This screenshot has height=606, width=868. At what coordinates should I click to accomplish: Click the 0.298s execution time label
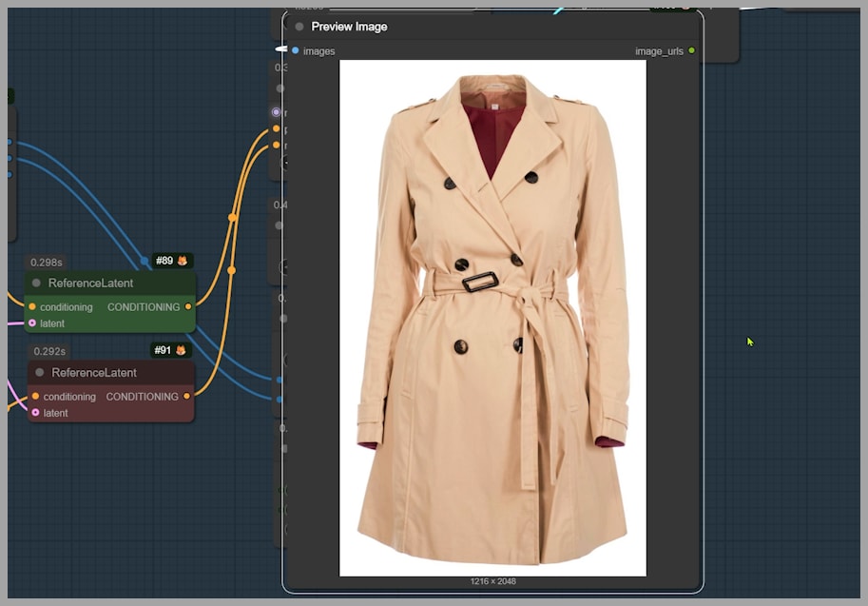(46, 263)
